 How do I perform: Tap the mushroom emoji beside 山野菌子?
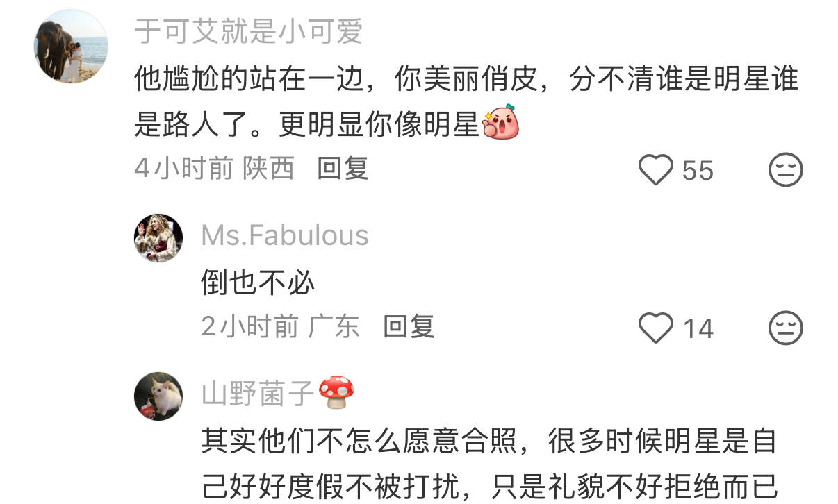[337, 393]
